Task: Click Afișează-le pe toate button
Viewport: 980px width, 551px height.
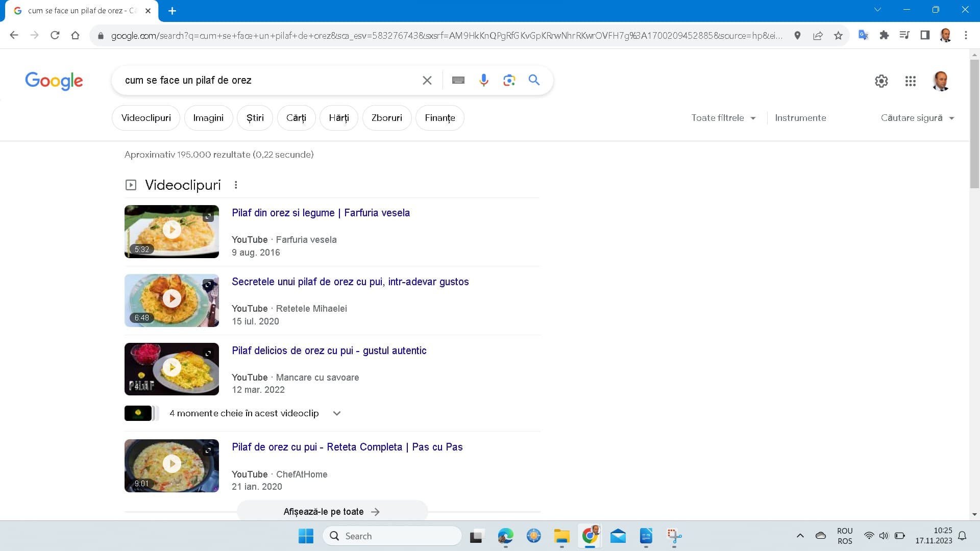Action: (x=332, y=511)
